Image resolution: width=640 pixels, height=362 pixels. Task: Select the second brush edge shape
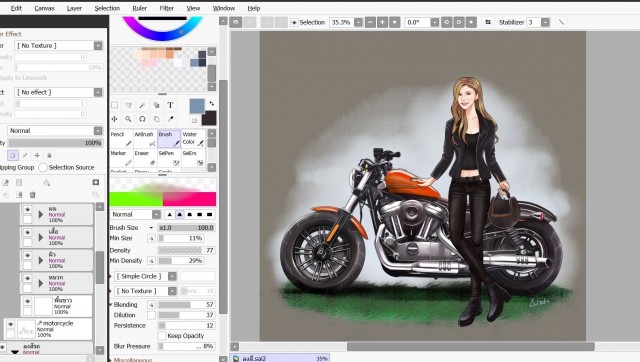pyautogui.click(x=180, y=214)
